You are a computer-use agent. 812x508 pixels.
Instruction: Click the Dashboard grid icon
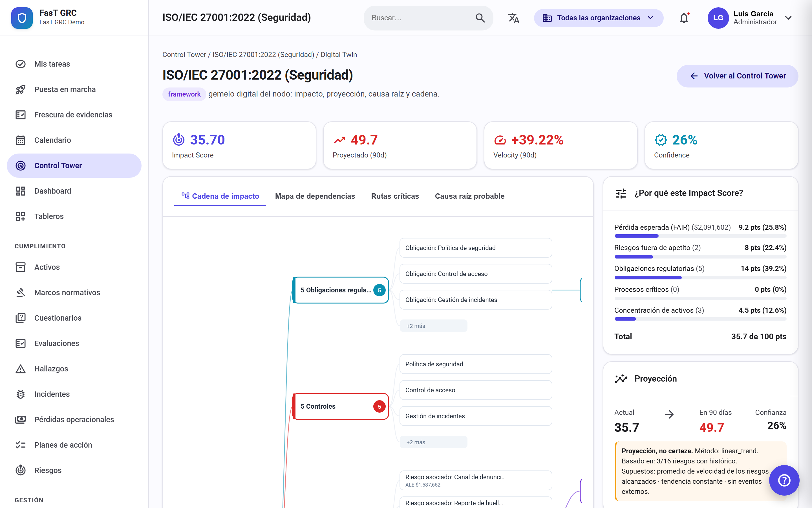click(x=21, y=191)
